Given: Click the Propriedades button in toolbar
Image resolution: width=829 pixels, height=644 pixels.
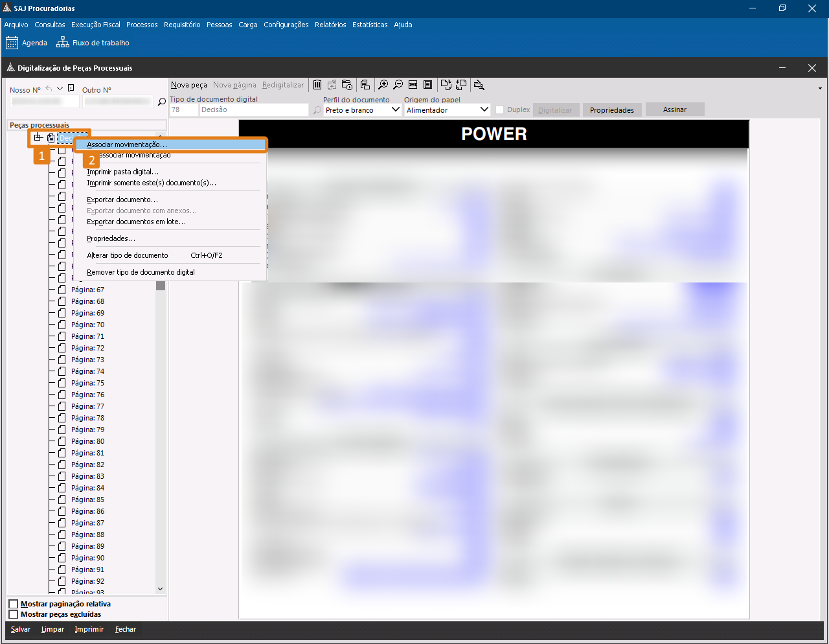Looking at the screenshot, I should 611,110.
